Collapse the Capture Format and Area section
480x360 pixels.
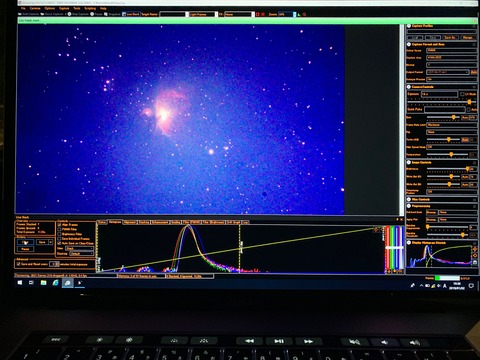(x=409, y=44)
